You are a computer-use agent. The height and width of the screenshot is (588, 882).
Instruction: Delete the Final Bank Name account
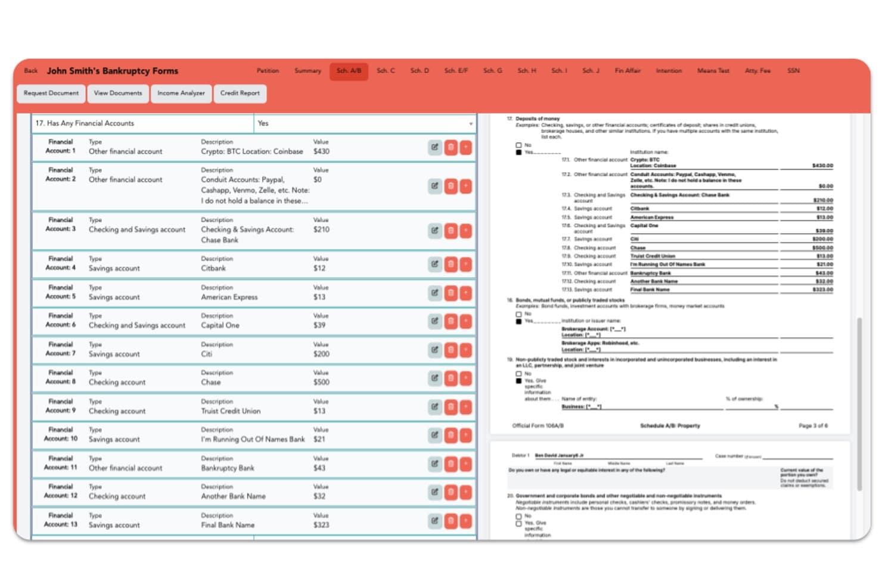pos(451,521)
